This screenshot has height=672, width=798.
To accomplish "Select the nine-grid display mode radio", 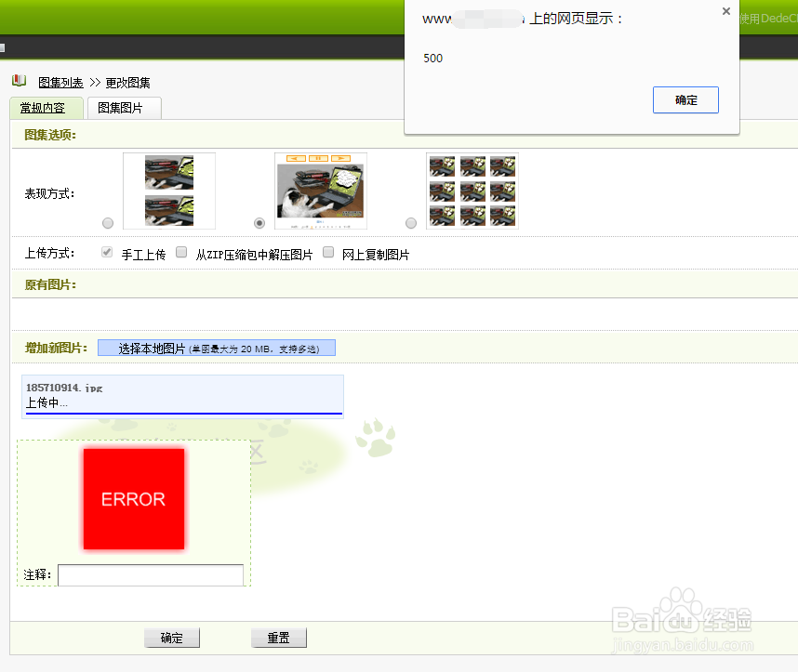I will [411, 223].
